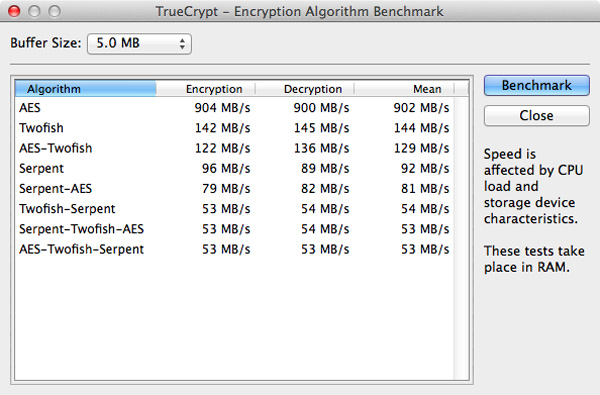Viewport: 600px width, 395px height.
Task: Click the 904 MB/s AES encryption value
Action: tap(222, 108)
